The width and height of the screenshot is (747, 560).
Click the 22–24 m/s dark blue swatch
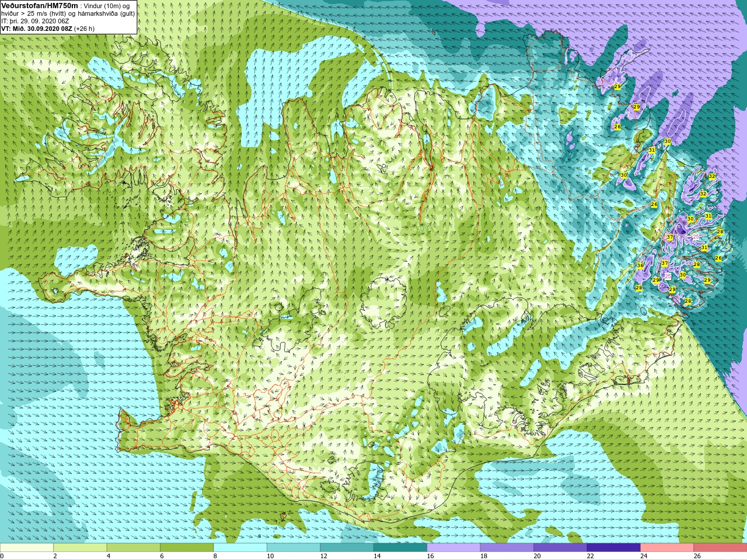[614, 548]
